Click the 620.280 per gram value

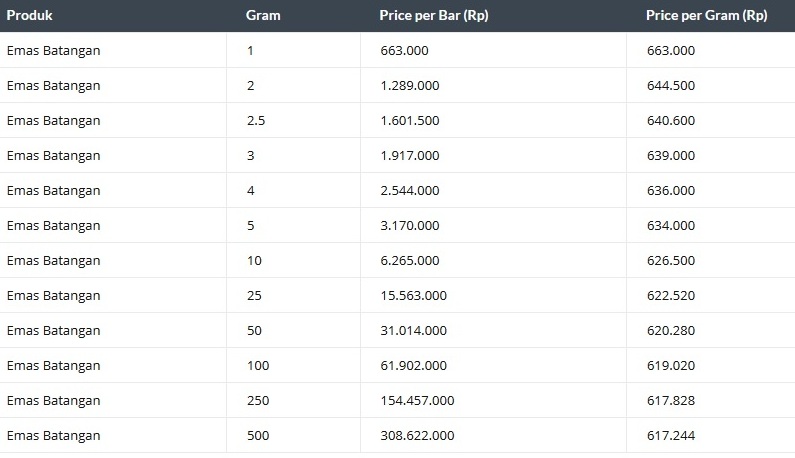671,331
